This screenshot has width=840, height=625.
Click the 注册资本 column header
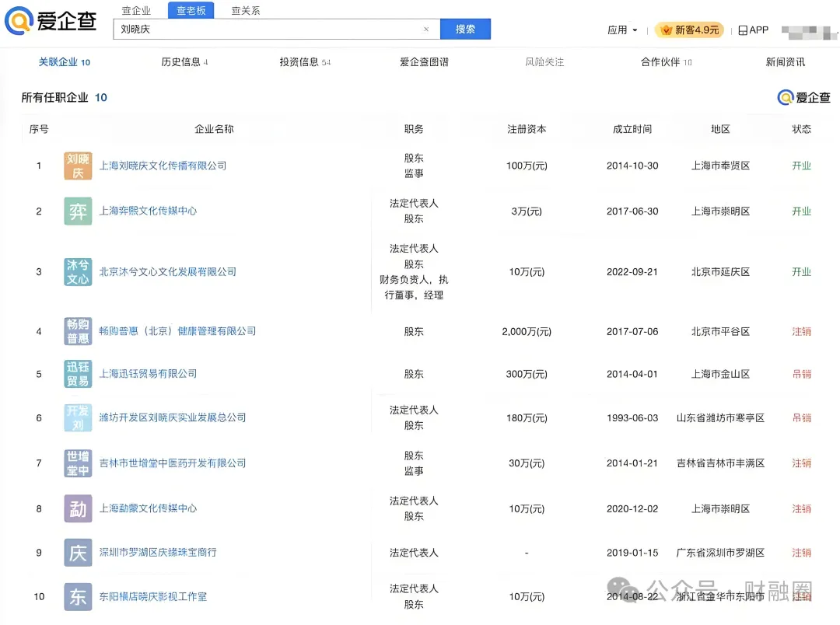(x=527, y=129)
